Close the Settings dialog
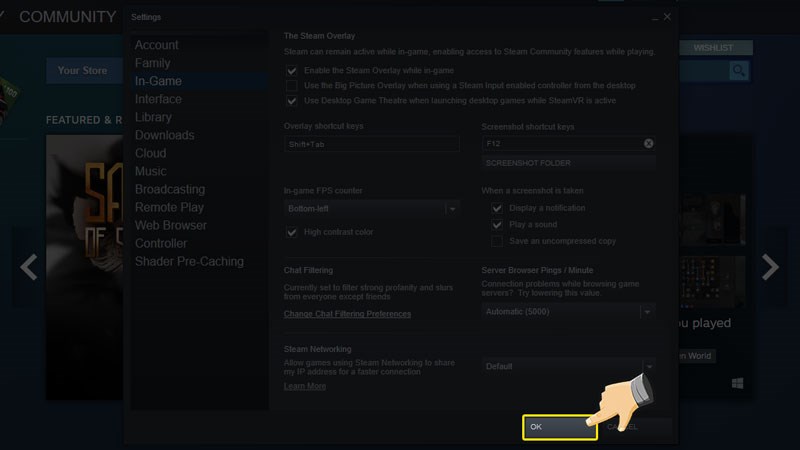The image size is (800, 450). (667, 17)
